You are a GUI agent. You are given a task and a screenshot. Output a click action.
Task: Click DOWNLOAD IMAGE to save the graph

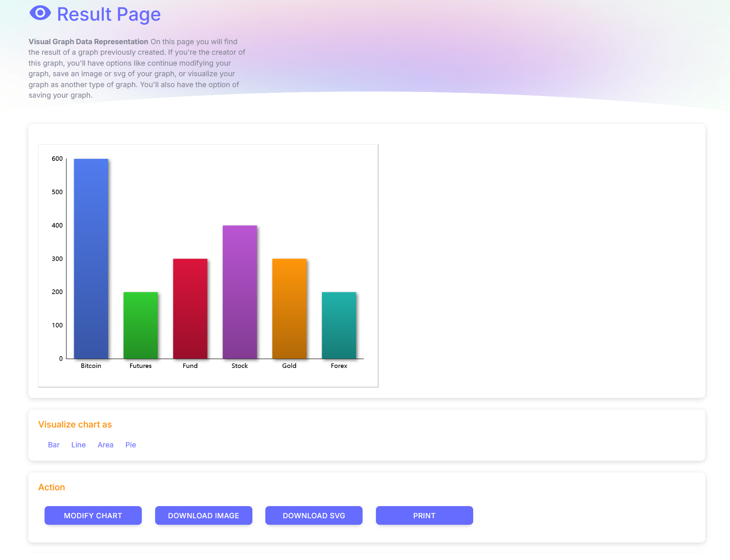pos(203,515)
